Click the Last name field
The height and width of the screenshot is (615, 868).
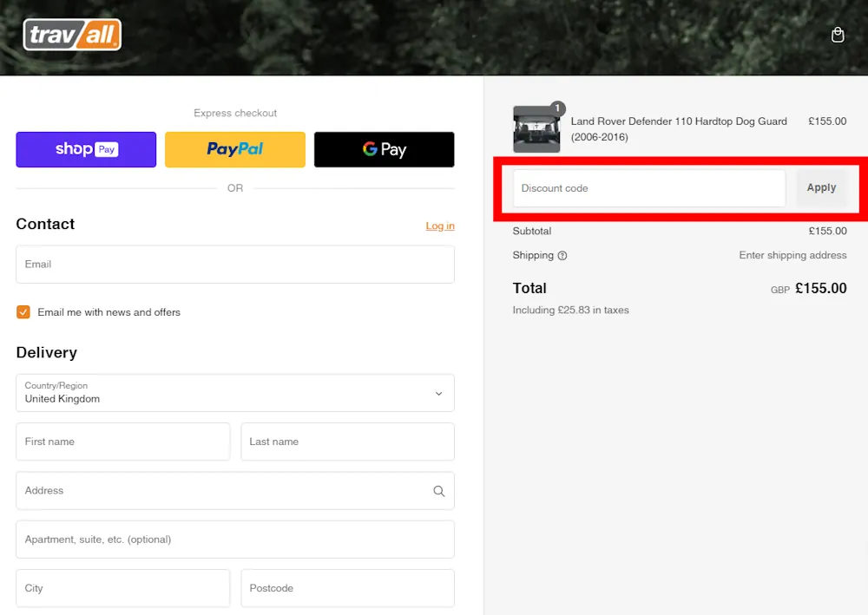tap(348, 442)
